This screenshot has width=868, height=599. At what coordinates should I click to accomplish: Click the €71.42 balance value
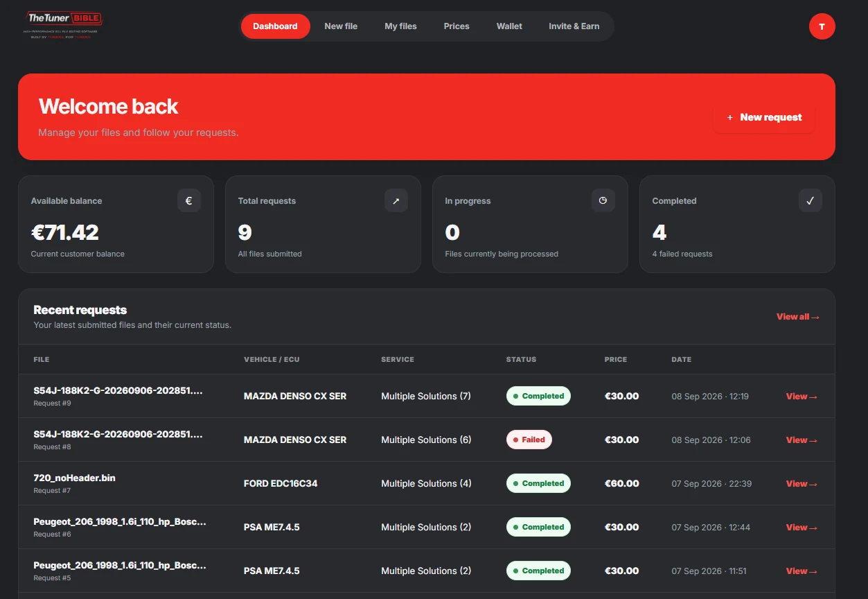click(x=65, y=232)
